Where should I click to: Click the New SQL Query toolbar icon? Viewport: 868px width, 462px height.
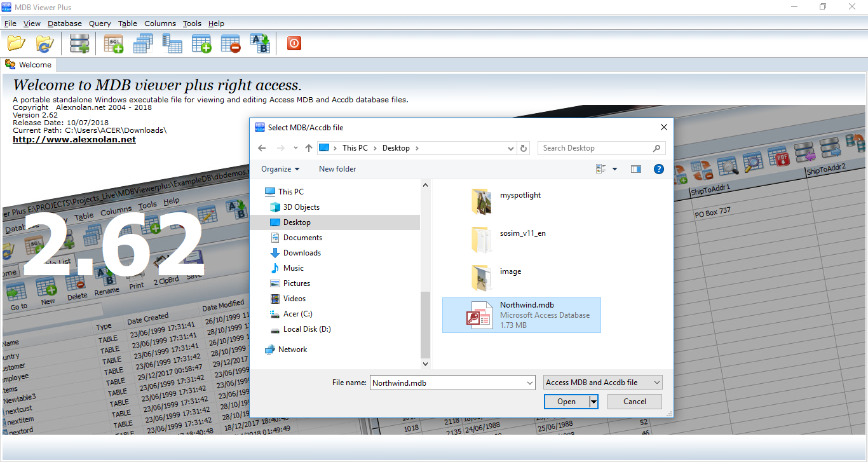[113, 43]
